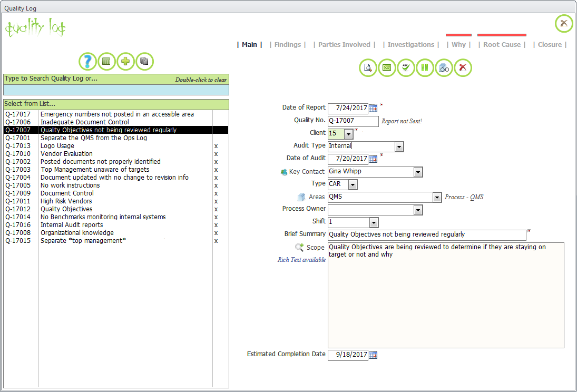Click the Key Contact people icon
The width and height of the screenshot is (577, 392).
tap(283, 172)
